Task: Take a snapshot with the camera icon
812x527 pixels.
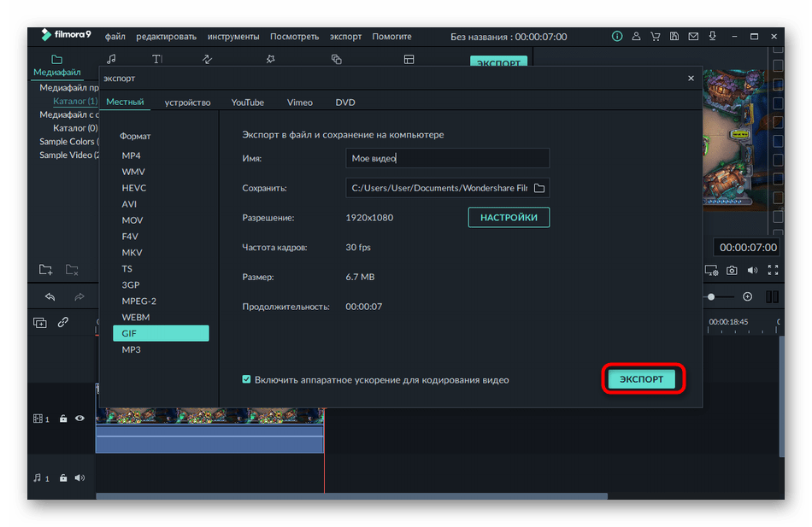Action: point(732,271)
